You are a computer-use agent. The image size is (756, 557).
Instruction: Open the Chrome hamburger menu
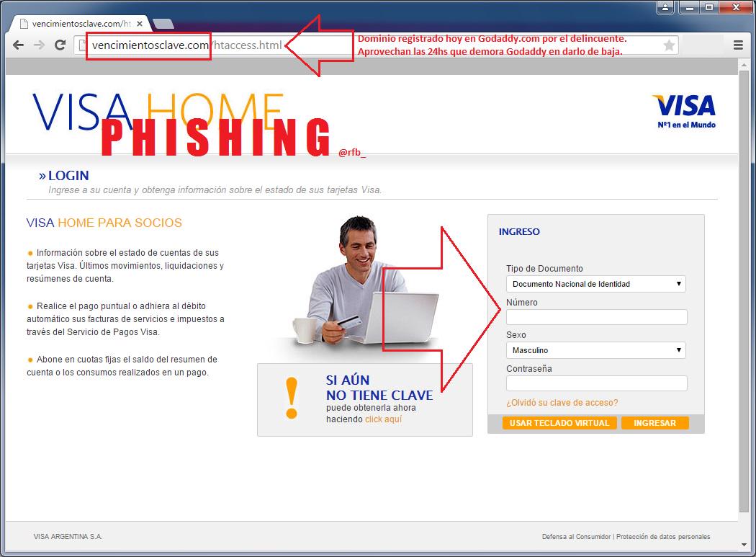(738, 45)
